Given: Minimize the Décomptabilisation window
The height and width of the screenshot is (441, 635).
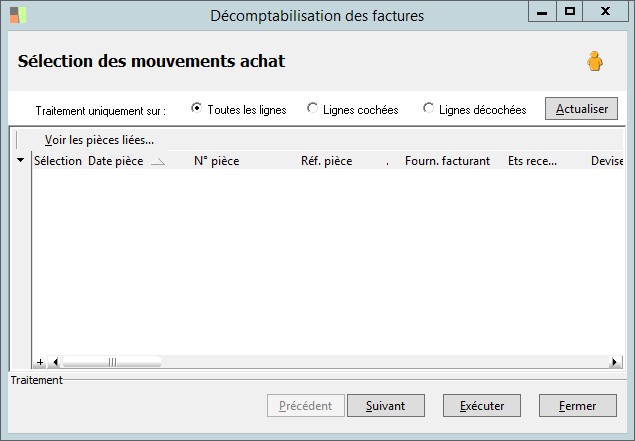Looking at the screenshot, I should click(x=539, y=12).
